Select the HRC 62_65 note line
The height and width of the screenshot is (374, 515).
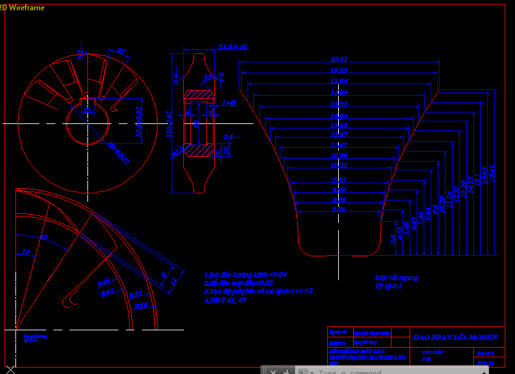pyautogui.click(x=225, y=300)
